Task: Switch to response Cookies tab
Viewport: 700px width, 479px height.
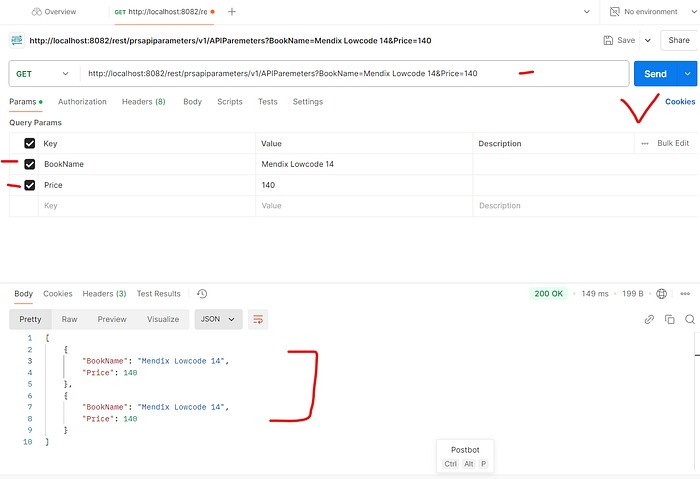Action: pyautogui.click(x=58, y=294)
